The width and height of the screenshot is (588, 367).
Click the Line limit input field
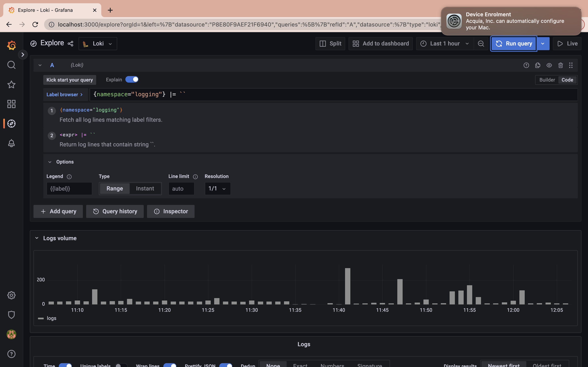[181, 189]
